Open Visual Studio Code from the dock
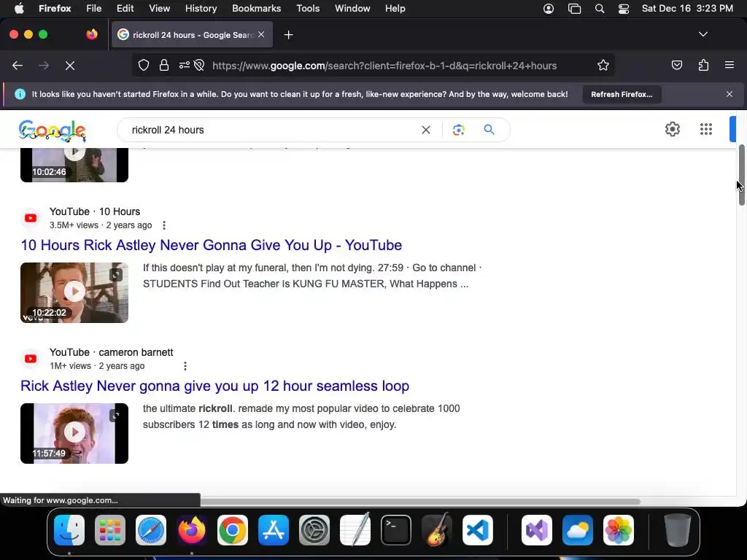 click(478, 530)
